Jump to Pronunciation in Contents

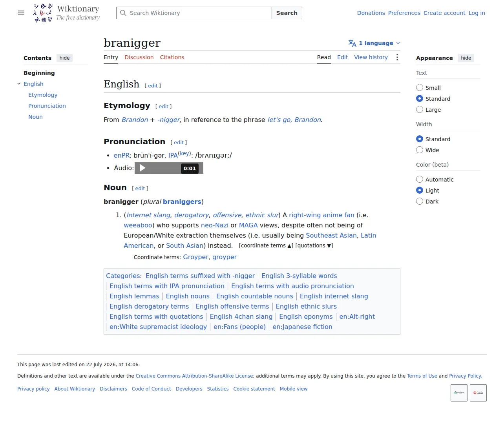click(x=47, y=106)
